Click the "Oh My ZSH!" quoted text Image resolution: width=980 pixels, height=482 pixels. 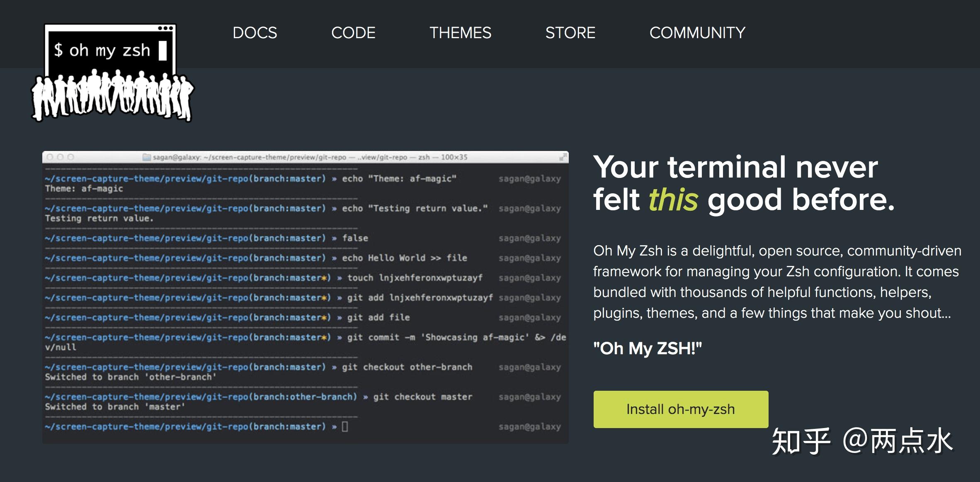(647, 348)
